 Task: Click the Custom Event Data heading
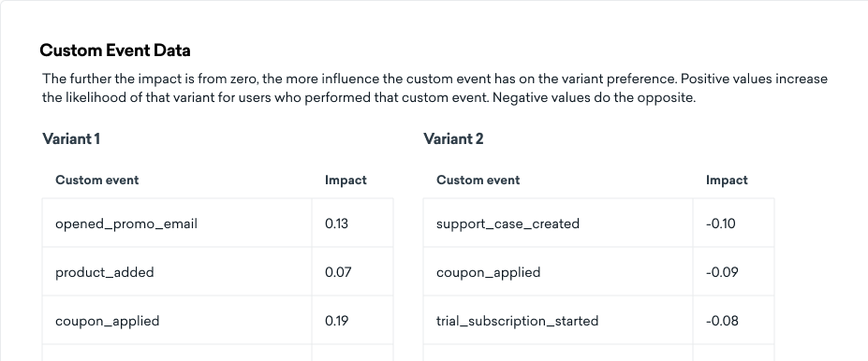point(115,51)
